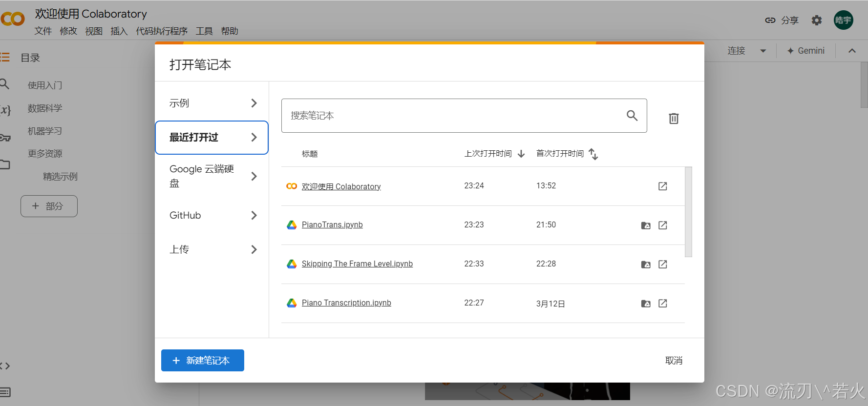Open settings gear icon

tap(817, 20)
